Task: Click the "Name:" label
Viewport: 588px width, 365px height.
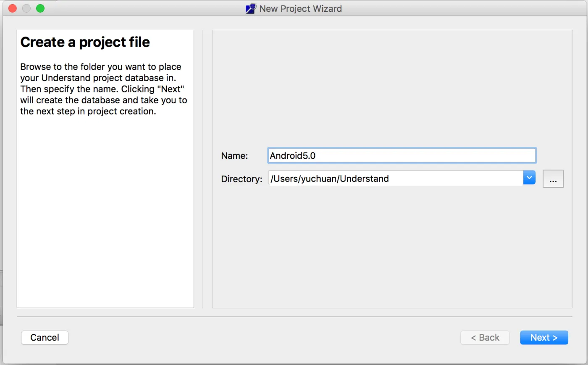Action: click(x=234, y=156)
